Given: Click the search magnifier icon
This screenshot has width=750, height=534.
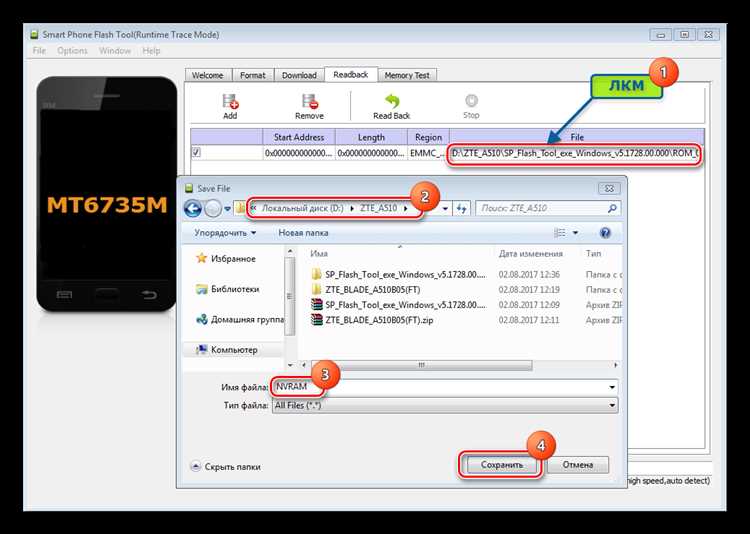Looking at the screenshot, I should coord(612,208).
